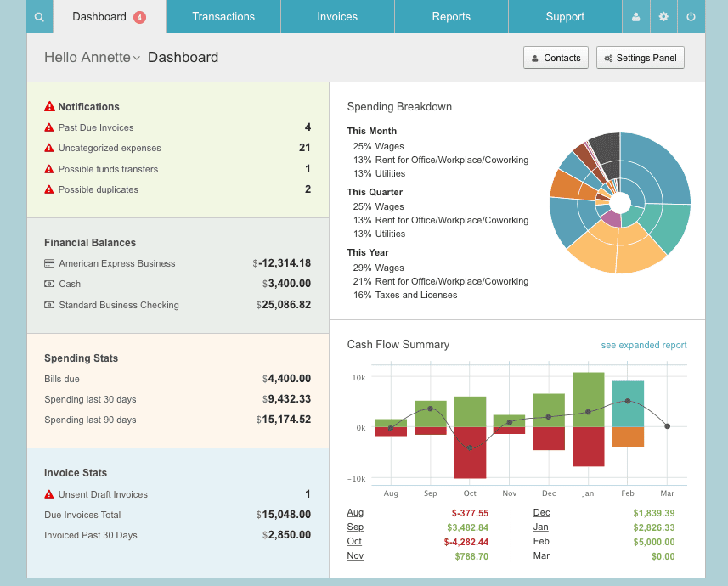The height and width of the screenshot is (586, 728).
Task: Click the Possible duplicates label
Action: coord(99,189)
